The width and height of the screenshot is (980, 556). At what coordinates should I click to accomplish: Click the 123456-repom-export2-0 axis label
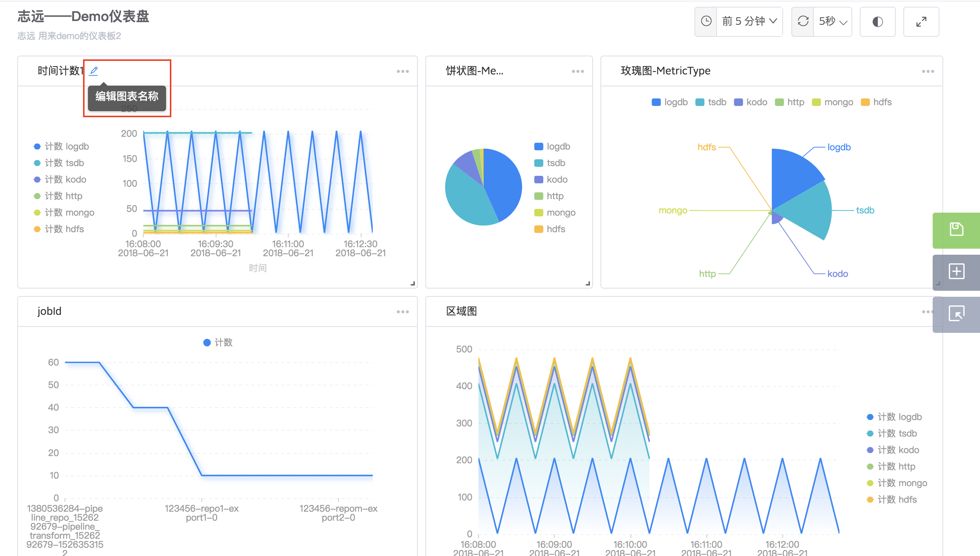[338, 513]
